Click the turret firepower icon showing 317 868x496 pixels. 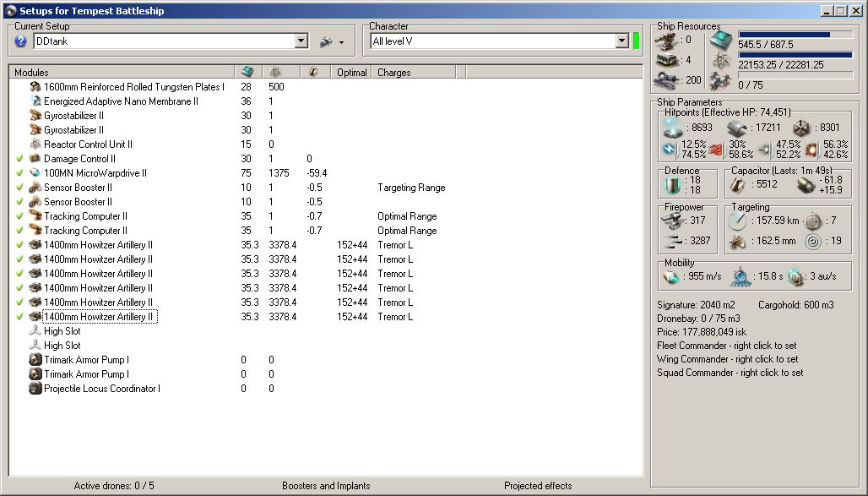pyautogui.click(x=673, y=221)
